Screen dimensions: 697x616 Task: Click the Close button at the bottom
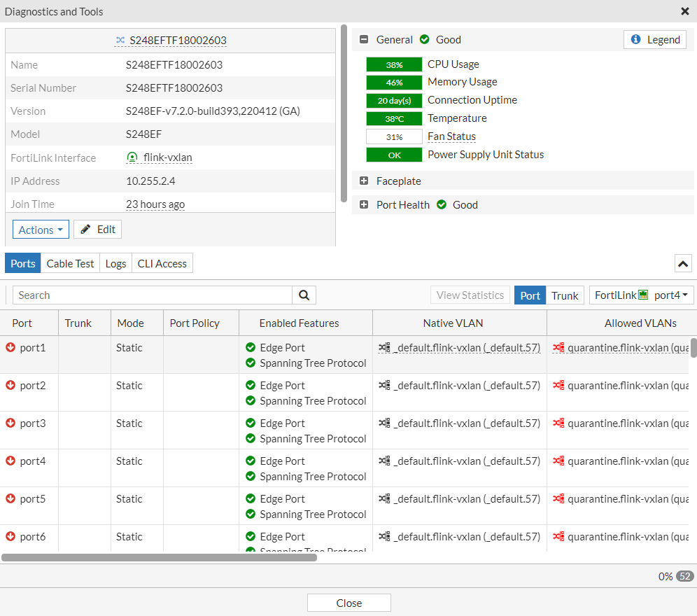click(348, 602)
